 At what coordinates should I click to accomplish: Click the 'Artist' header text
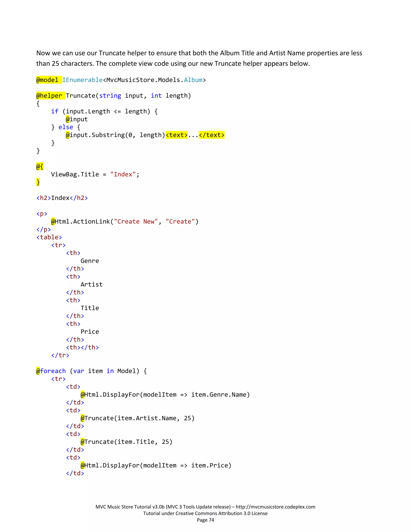point(92,284)
